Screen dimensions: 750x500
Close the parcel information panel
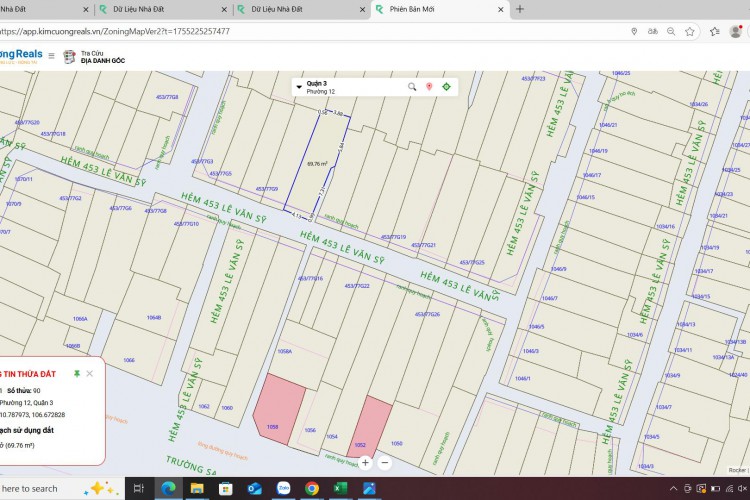coord(90,373)
